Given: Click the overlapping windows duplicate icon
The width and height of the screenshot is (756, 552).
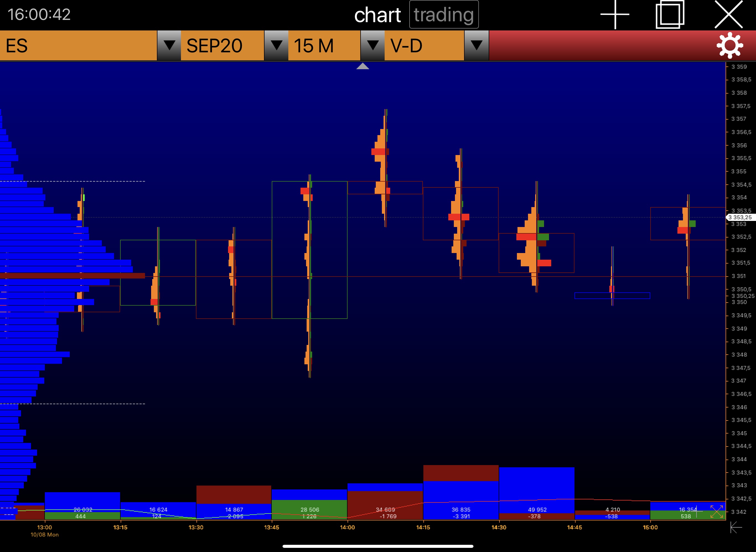Looking at the screenshot, I should 670,14.
